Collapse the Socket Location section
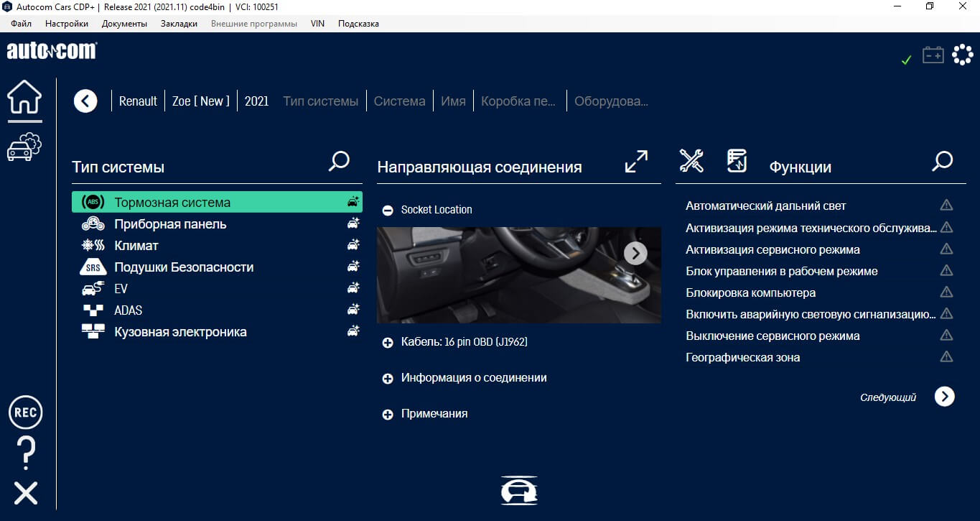Screen dimensions: 980x521 pos(388,211)
